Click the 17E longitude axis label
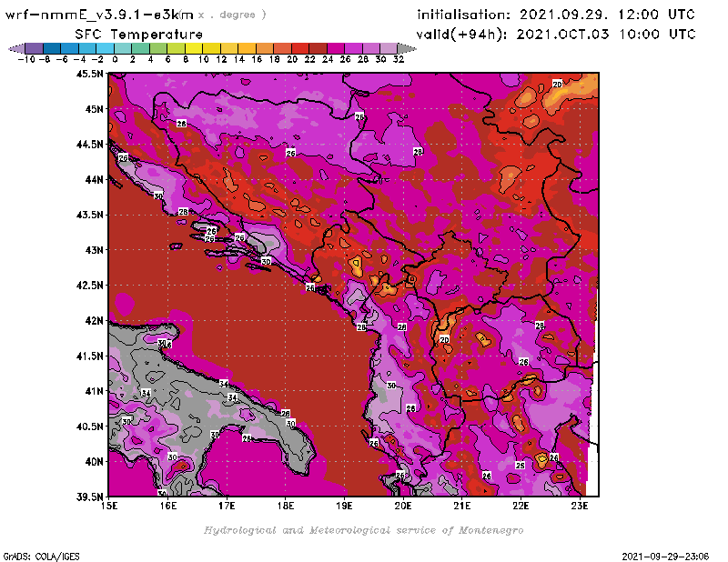Image resolution: width=728 pixels, height=562 pixels. click(x=227, y=506)
